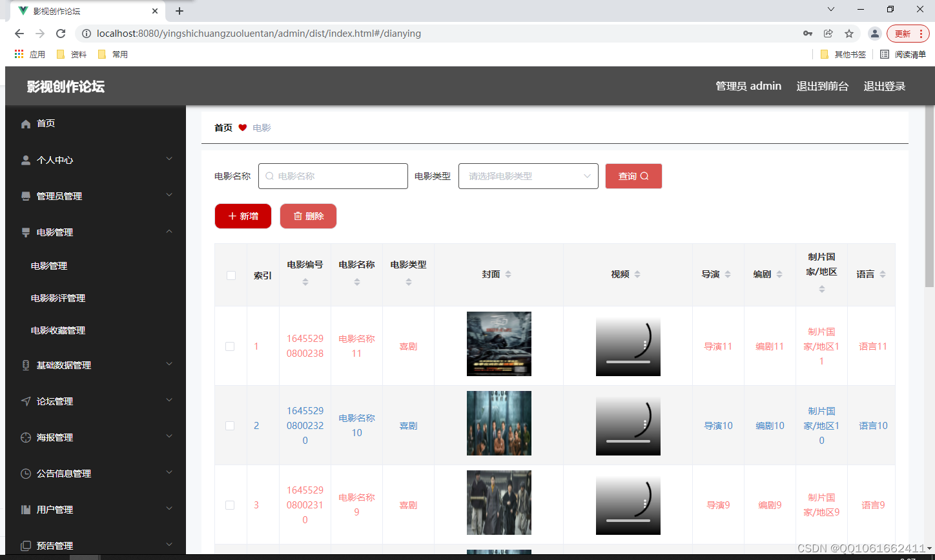Check the select-all checkbox in table header
Image resolution: width=935 pixels, height=560 pixels.
[230, 274]
